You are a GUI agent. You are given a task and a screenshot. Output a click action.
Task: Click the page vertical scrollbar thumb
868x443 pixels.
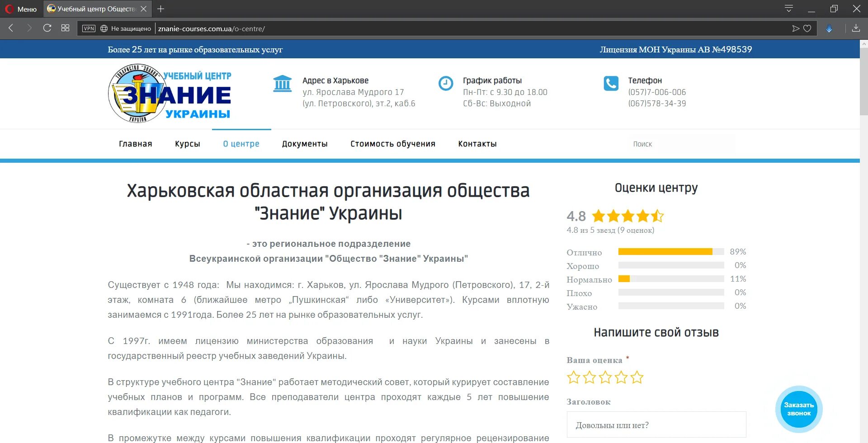[863, 81]
